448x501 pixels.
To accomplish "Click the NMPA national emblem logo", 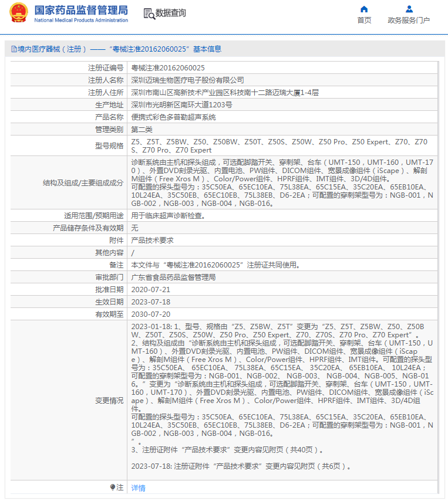I will point(18,13).
